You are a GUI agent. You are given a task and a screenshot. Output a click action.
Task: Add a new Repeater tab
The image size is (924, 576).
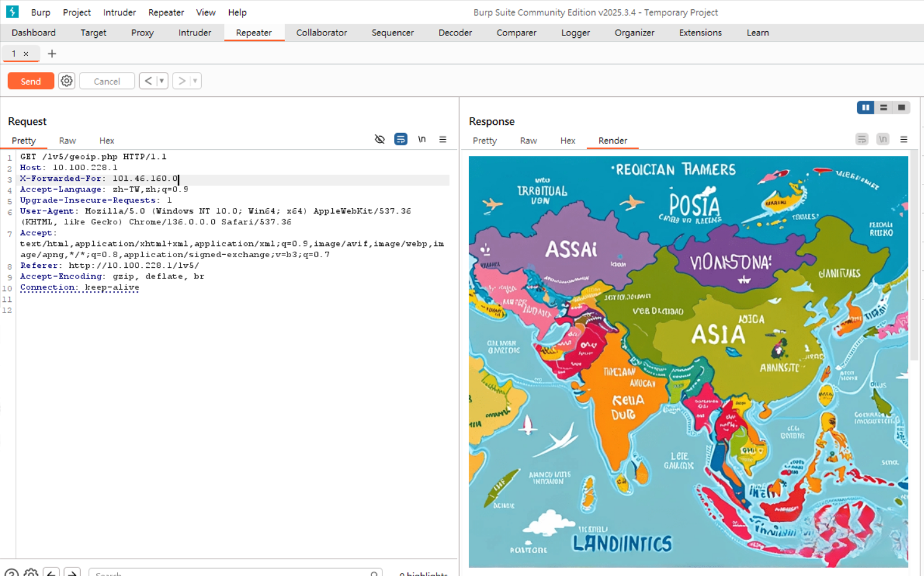pos(52,53)
